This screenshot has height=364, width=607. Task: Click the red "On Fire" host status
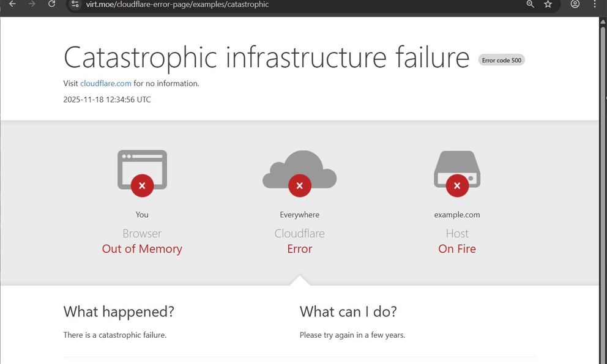457,249
